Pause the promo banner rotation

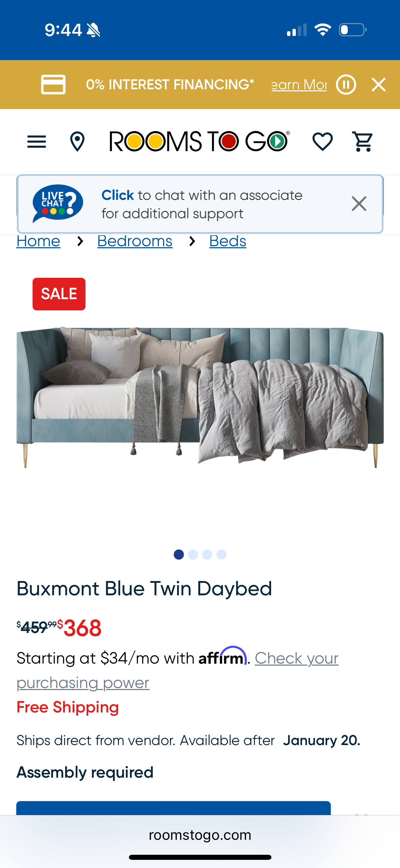346,85
